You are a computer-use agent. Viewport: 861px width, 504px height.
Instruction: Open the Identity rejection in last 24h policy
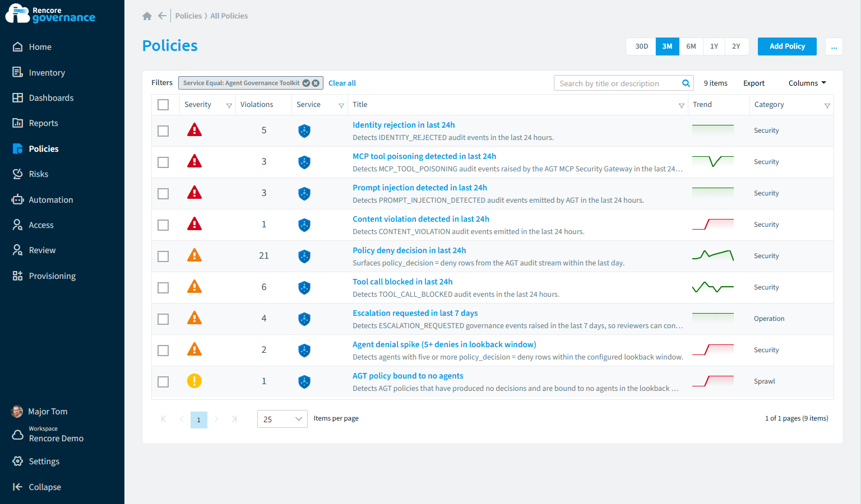404,125
